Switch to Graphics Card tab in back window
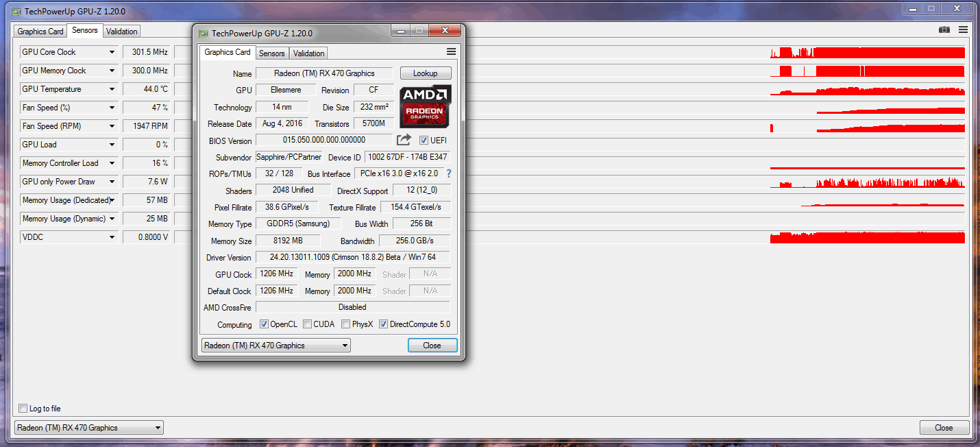This screenshot has height=447, width=980. [40, 32]
